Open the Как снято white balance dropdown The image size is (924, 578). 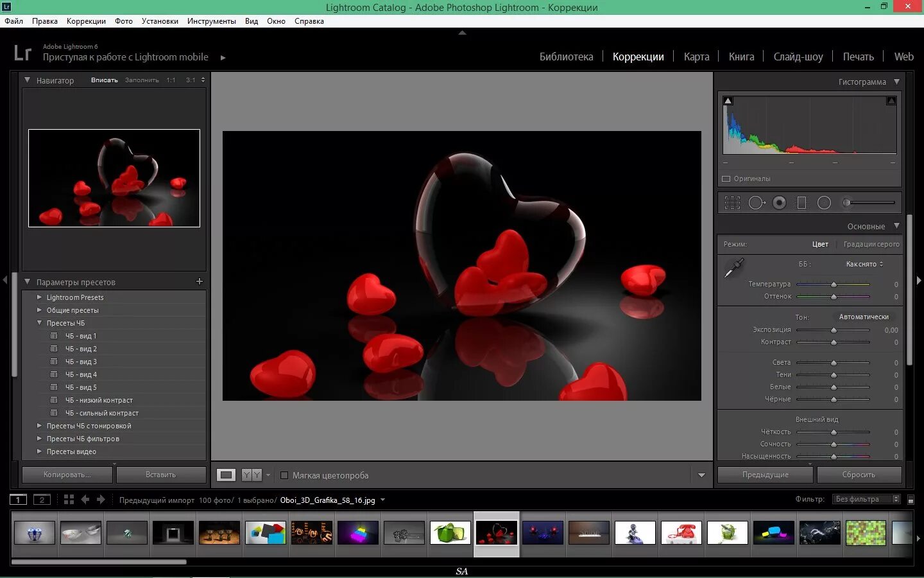click(864, 264)
